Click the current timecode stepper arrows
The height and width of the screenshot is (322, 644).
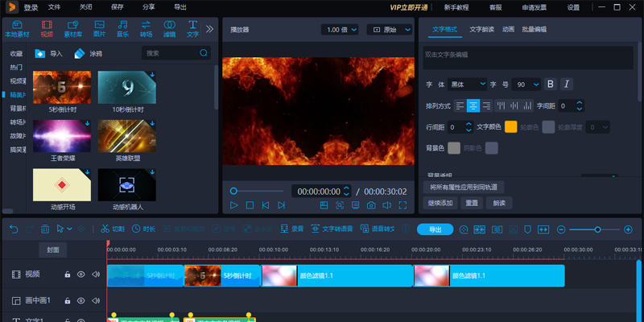pyautogui.click(x=346, y=192)
